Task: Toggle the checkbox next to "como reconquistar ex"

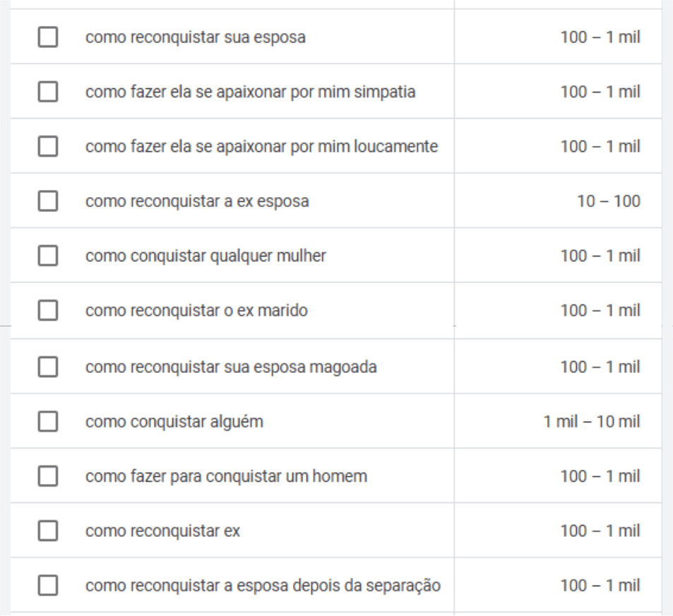Action: coord(47,531)
